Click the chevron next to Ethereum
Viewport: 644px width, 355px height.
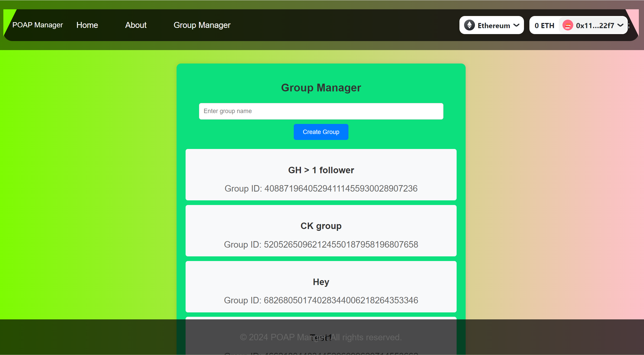516,25
